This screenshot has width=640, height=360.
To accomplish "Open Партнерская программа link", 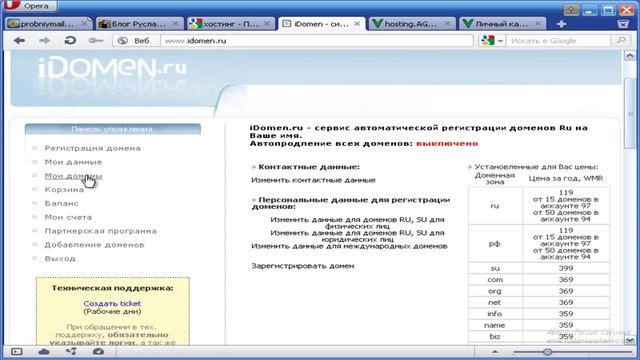I will (100, 231).
